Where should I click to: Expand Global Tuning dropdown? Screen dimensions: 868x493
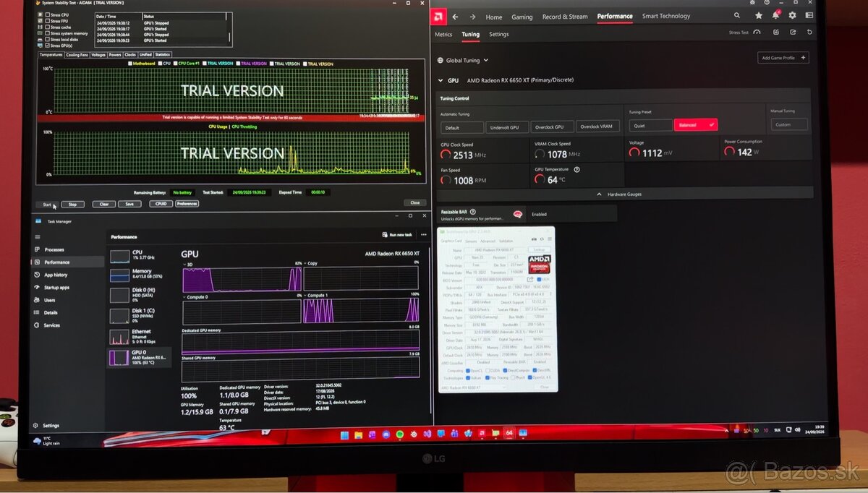tap(485, 61)
